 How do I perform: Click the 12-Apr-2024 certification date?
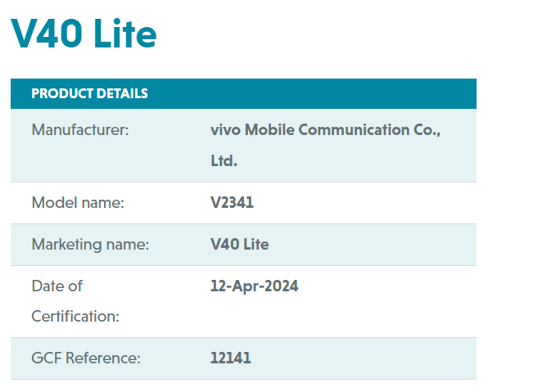click(254, 286)
